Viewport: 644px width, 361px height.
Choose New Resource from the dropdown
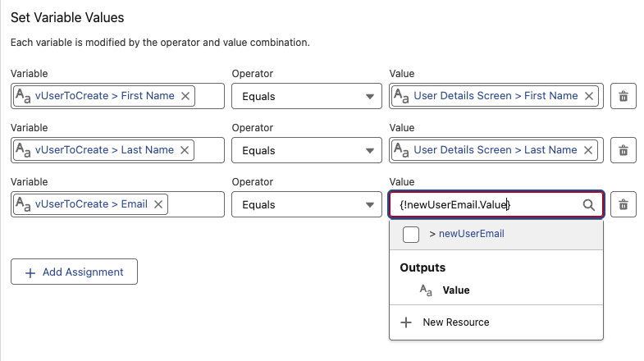pos(455,322)
